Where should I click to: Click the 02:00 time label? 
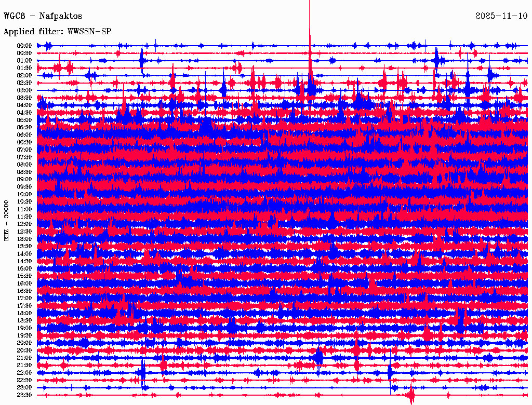pyautogui.click(x=24, y=75)
